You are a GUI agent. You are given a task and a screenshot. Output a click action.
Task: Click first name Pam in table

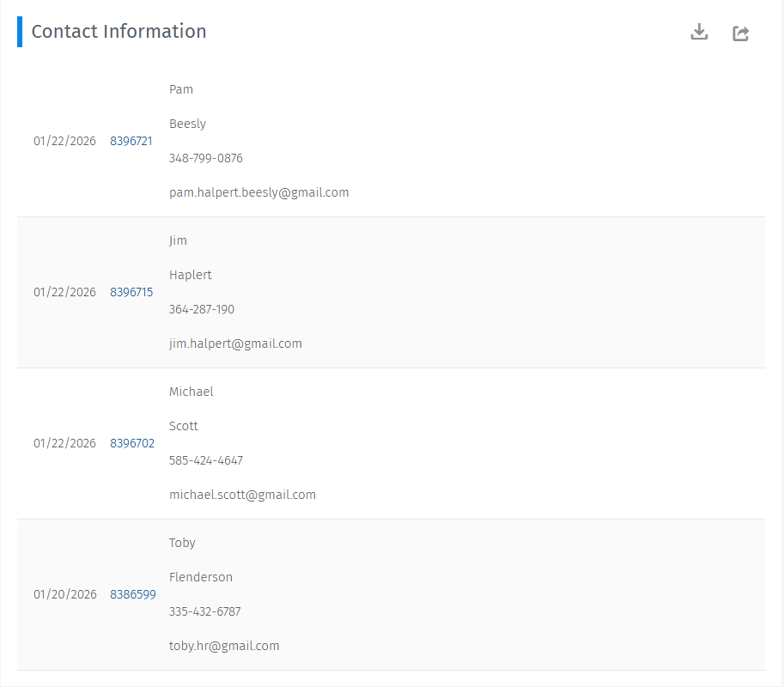[181, 89]
